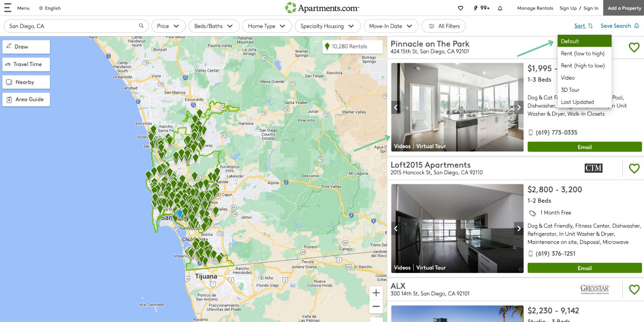Favorite Pinnacle on The Park listing

pos(634,47)
